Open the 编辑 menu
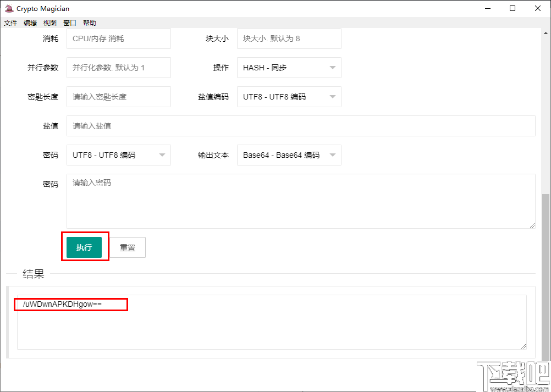 tap(30, 23)
